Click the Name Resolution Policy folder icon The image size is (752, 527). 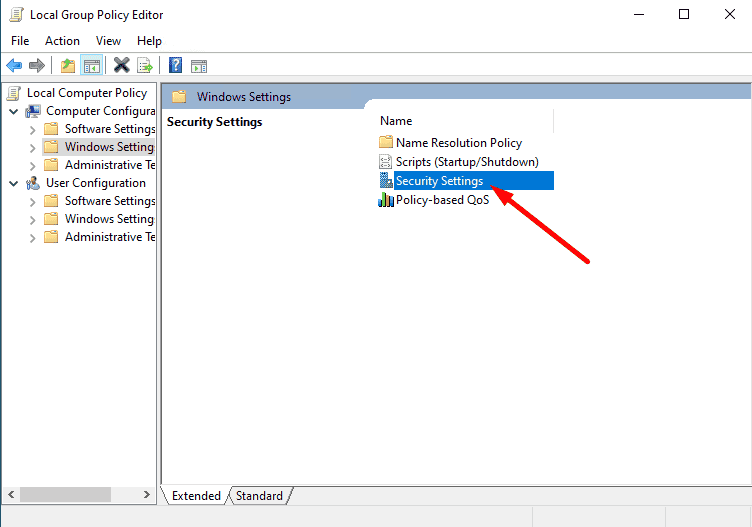point(386,142)
